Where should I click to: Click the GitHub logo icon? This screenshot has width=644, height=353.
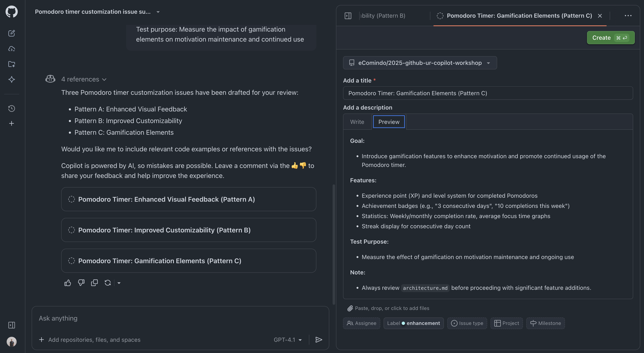coord(11,11)
